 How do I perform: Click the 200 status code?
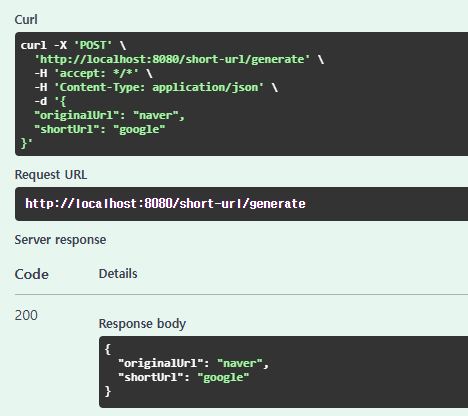tap(26, 315)
